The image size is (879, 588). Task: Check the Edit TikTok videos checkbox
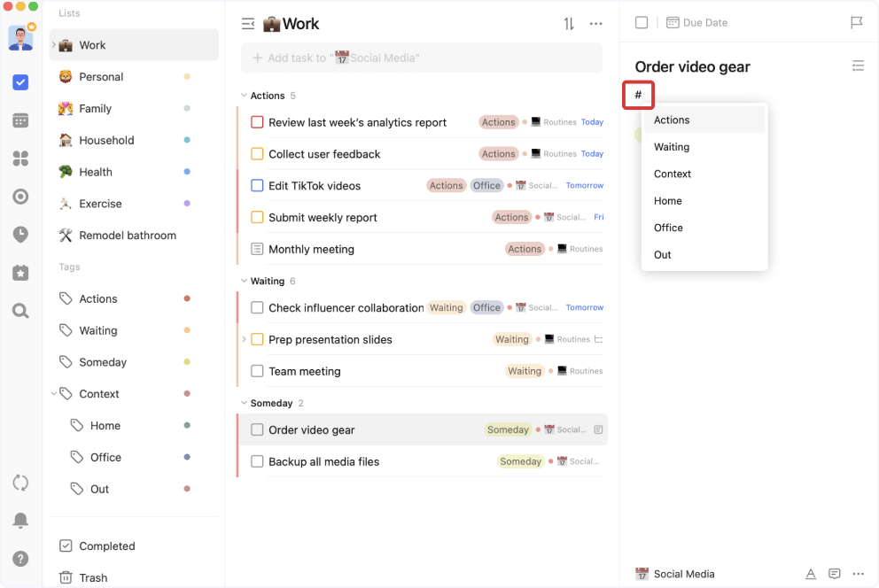coord(255,185)
